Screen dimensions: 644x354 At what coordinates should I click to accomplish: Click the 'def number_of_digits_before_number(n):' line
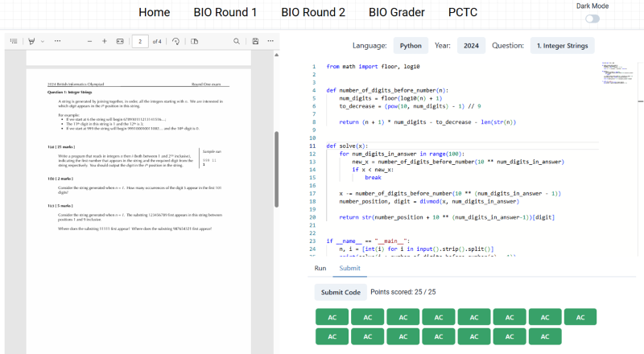387,90
